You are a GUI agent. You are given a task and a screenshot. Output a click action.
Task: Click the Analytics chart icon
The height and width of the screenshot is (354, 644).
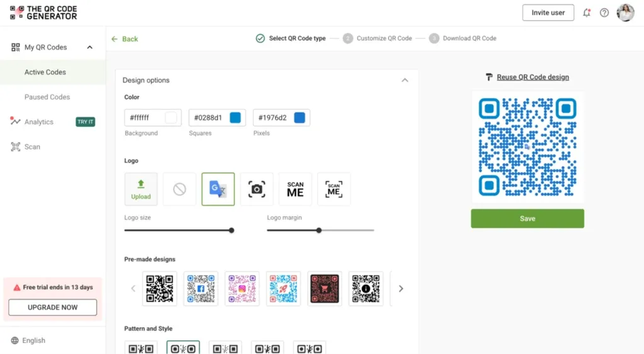15,121
